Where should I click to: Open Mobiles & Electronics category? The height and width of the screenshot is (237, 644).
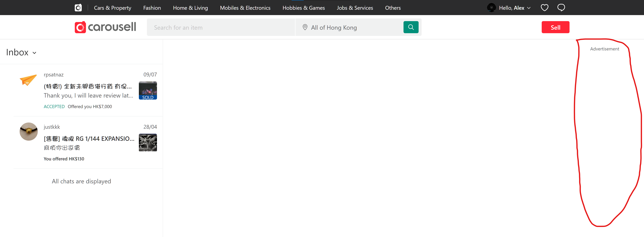tap(245, 8)
